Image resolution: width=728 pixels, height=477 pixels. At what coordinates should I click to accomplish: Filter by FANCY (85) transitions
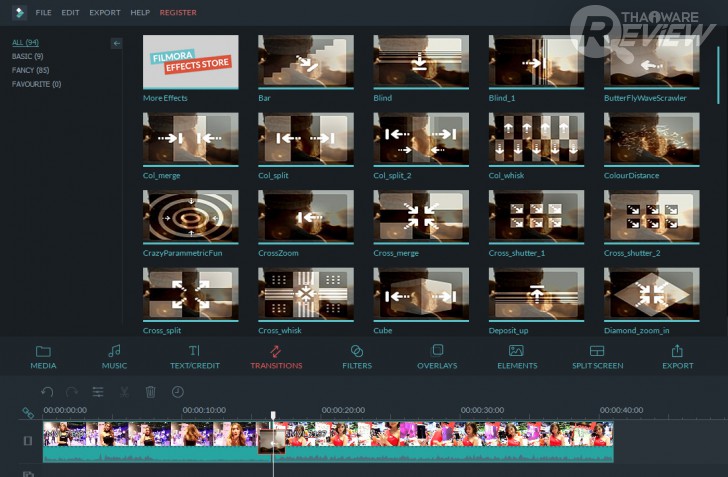[31, 70]
